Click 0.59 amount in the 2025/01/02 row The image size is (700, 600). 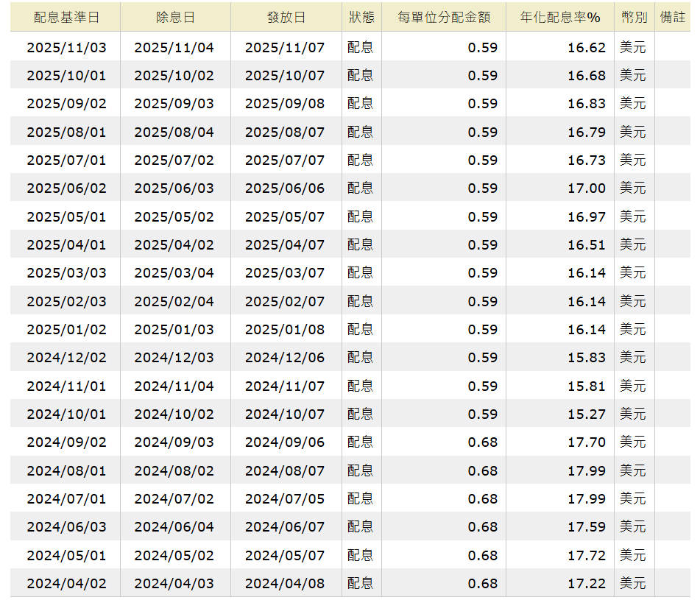[x=482, y=330]
